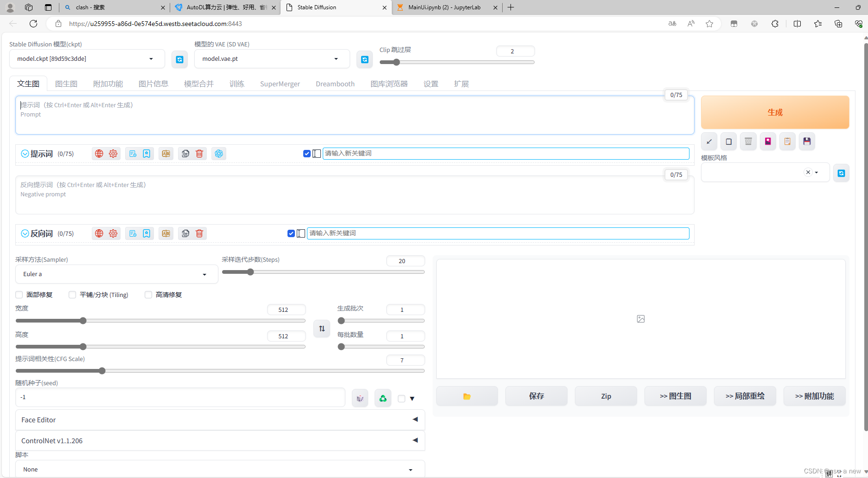Copy prompt using copy icon in 提示词 row

coord(185,154)
